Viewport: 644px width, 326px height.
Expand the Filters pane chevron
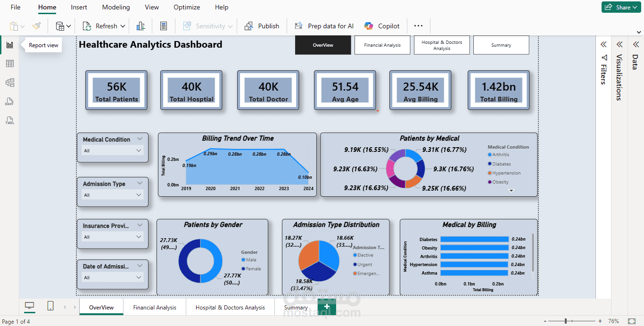603,44
